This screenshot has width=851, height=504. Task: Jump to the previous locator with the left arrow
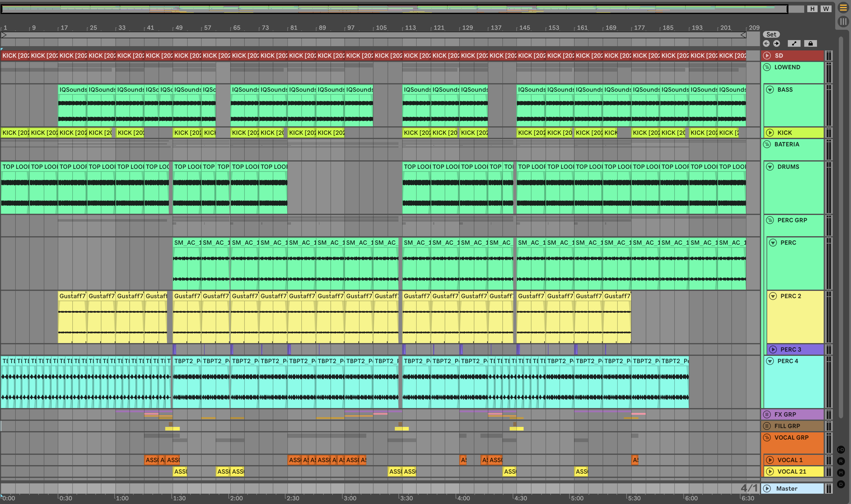[x=766, y=43]
